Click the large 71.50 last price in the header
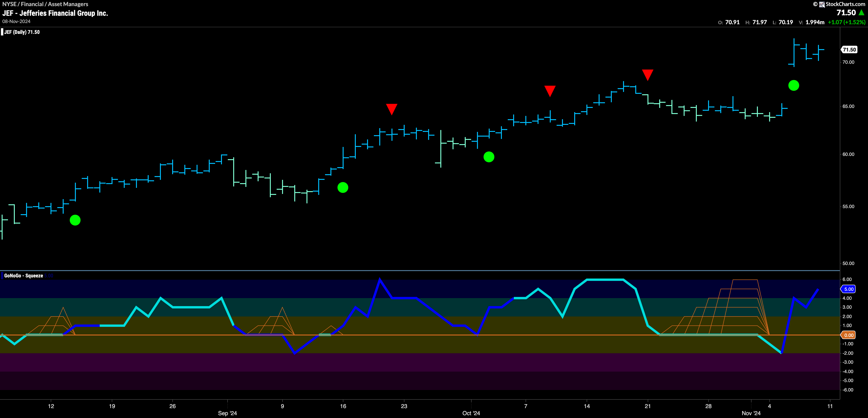Image resolution: width=868 pixels, height=418 pixels. (846, 12)
